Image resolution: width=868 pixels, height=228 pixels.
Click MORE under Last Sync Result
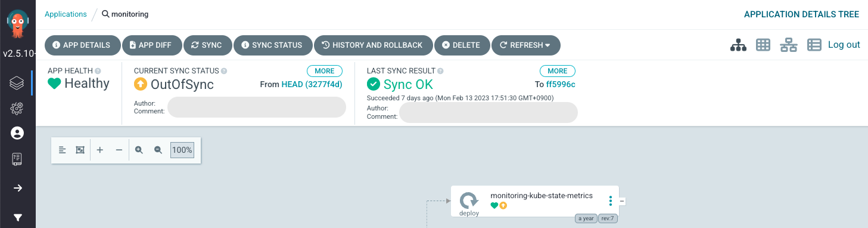[x=558, y=71]
